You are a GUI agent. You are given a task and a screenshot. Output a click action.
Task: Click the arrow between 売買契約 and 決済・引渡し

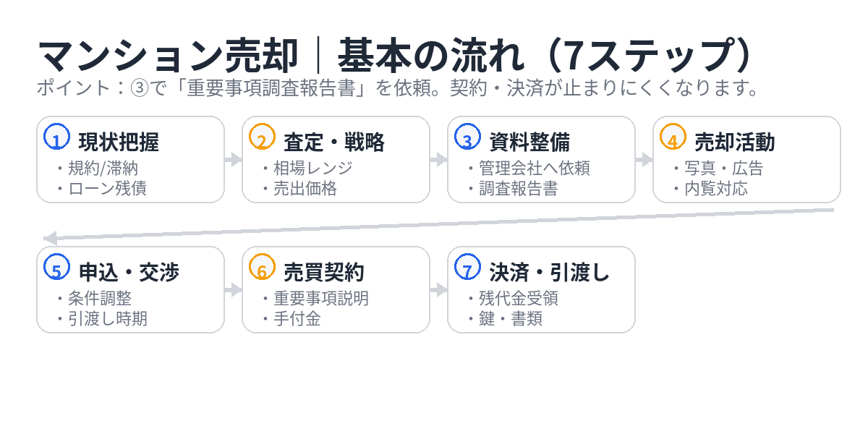pos(439,290)
